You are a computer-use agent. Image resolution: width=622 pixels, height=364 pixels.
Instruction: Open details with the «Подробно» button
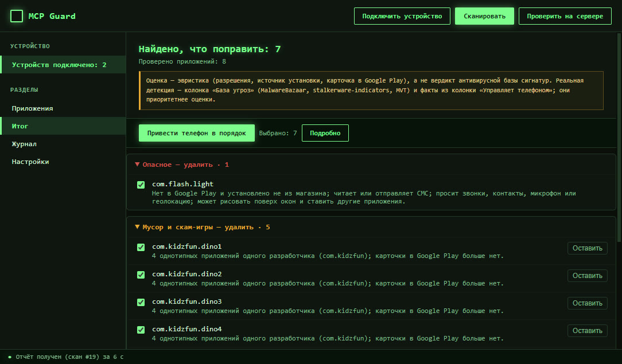(325, 133)
